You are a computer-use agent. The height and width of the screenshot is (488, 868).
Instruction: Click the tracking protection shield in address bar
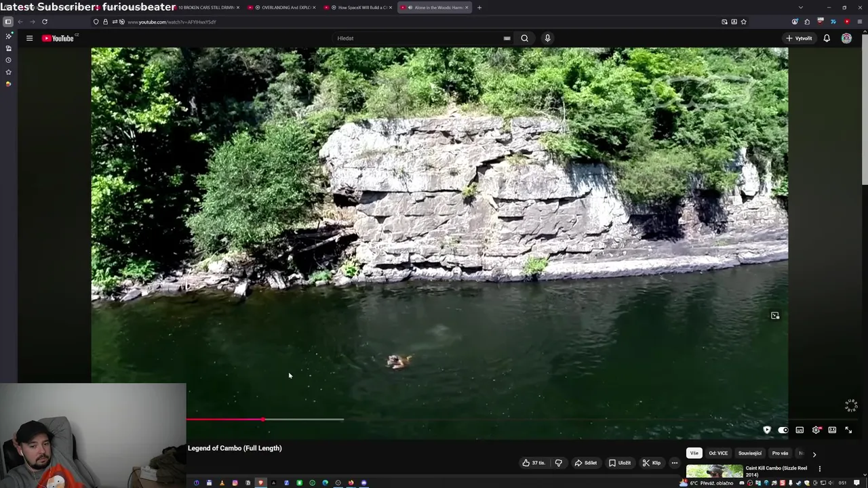click(96, 22)
